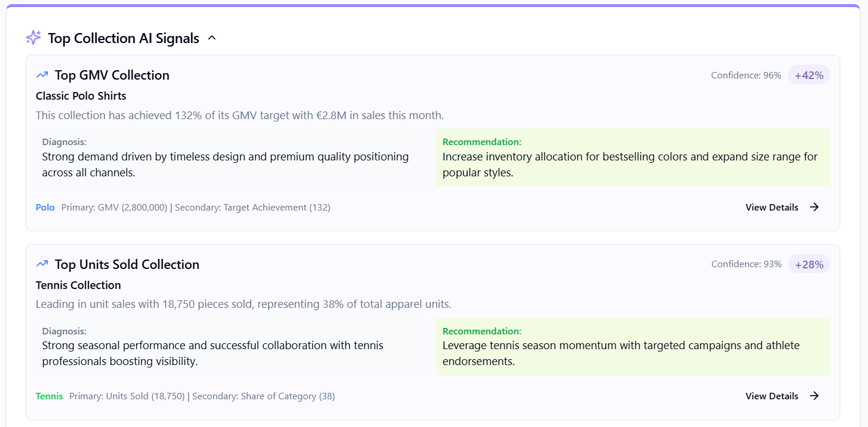The image size is (868, 427).
Task: Click the Classic Polo Shirts collection name
Action: tap(81, 96)
